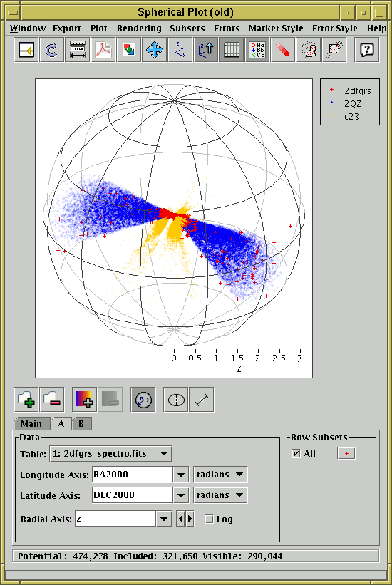Remove dataset folder minus icon

[x=52, y=400]
